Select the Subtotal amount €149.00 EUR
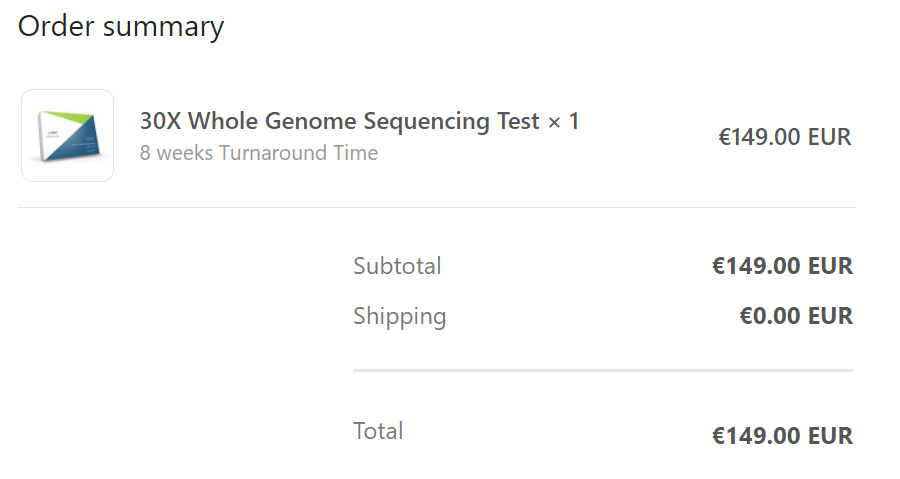The image size is (900, 479). click(x=782, y=266)
